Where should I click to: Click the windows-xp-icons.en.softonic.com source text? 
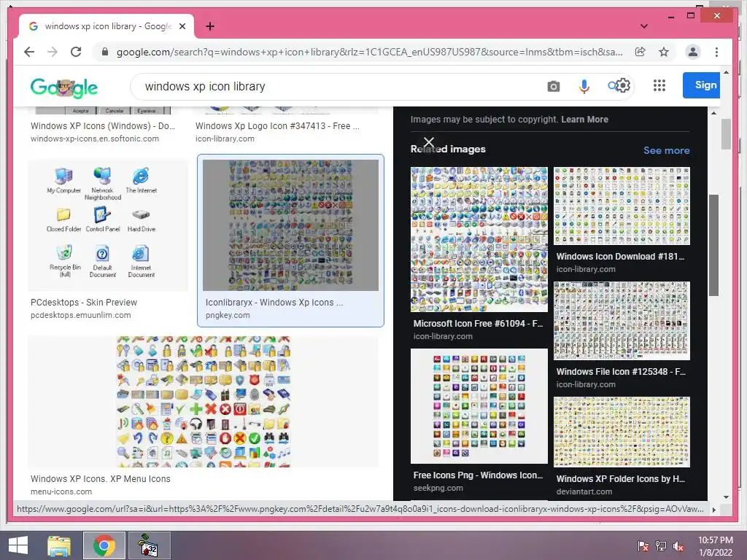pyautogui.click(x=95, y=139)
